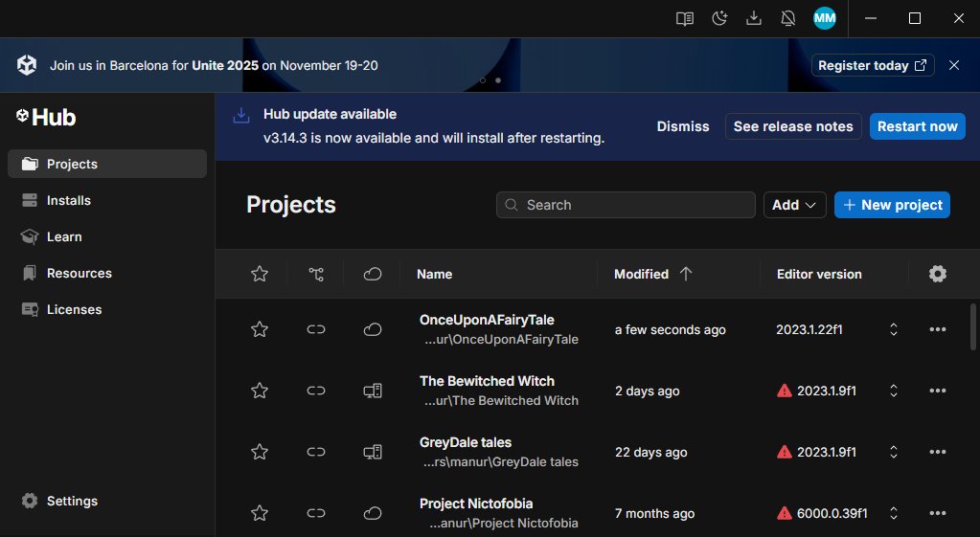Screen dimensions: 980x537
Task: Click the link icon for OnceUponAFairyTale
Action: point(316,329)
